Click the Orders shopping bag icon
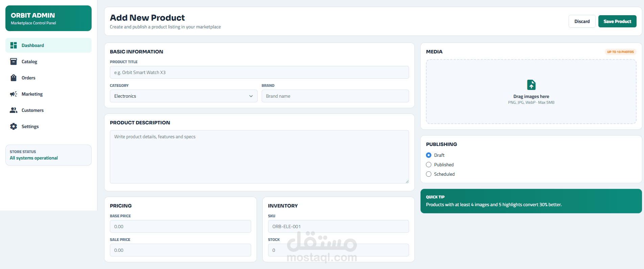The height and width of the screenshot is (269, 644). coord(14,78)
